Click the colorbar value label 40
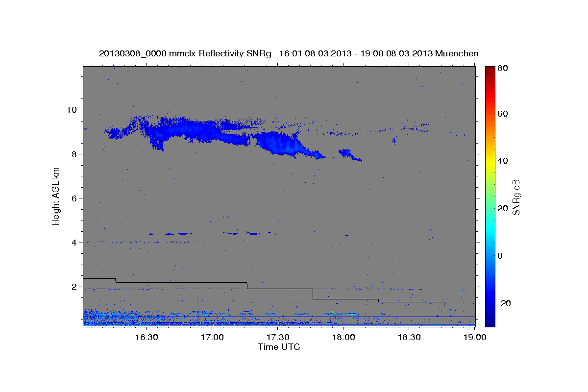The width and height of the screenshot is (588, 392). (502, 161)
